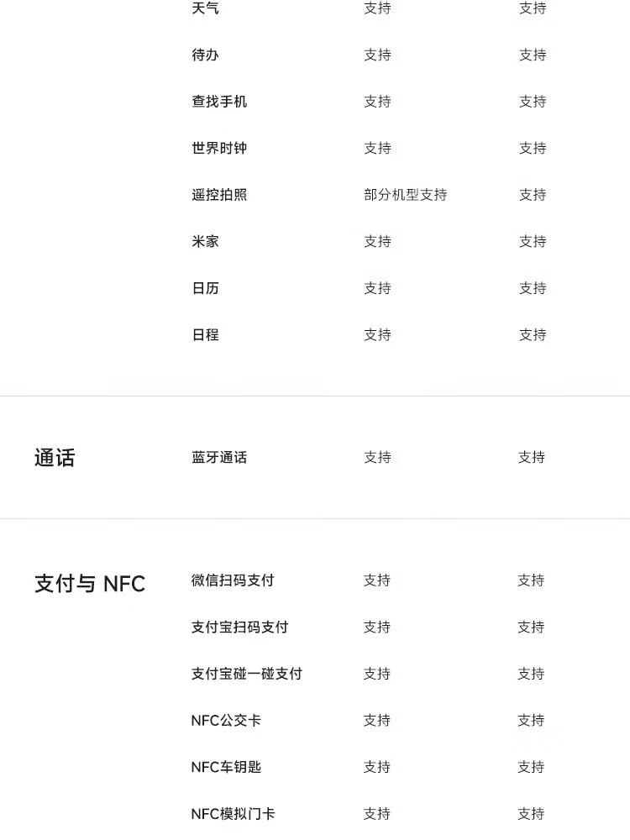Select 世界时钟 in the feature list
Screen dimensions: 630x840
pos(219,149)
